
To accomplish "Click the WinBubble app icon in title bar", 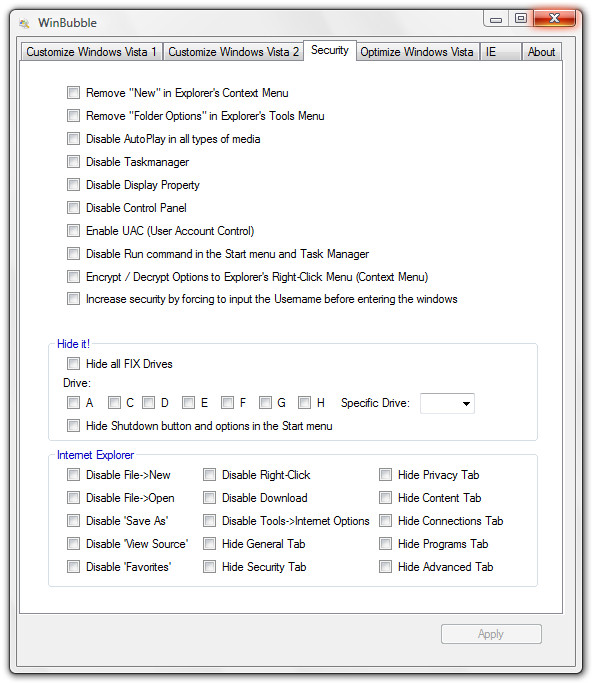I will pos(24,23).
